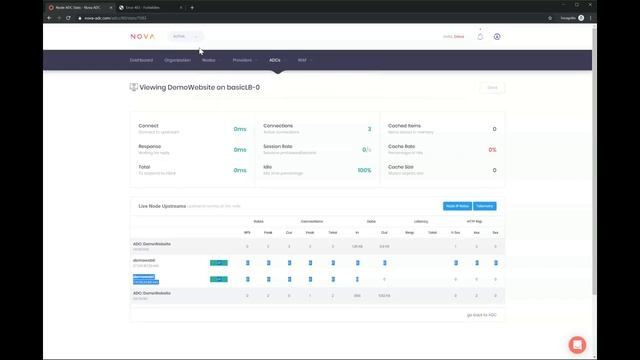Click the Connect 0ms value
Screen dimensions: 640x360
(x=240, y=129)
